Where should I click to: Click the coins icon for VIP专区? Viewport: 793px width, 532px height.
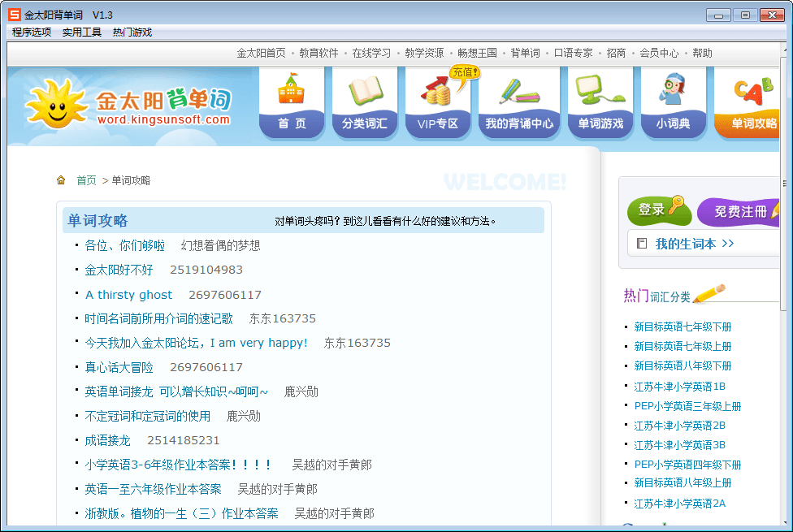pyautogui.click(x=438, y=92)
